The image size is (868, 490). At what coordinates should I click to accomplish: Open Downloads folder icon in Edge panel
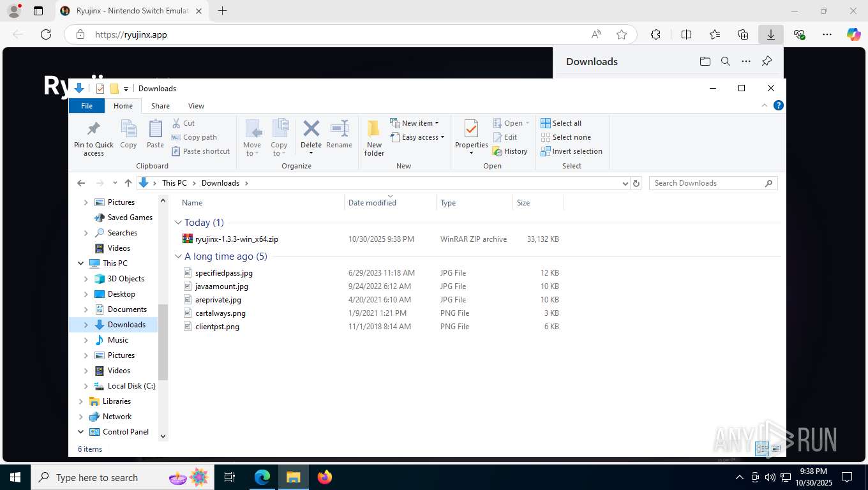705,61
